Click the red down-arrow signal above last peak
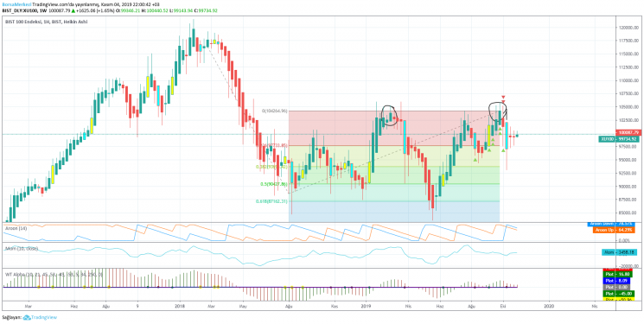Image resolution: width=644 pixels, height=324 pixels. [503, 98]
